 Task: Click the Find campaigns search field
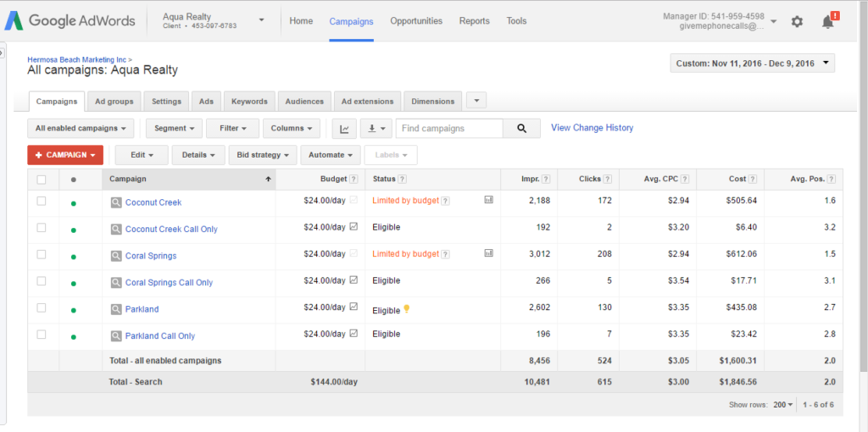point(449,129)
